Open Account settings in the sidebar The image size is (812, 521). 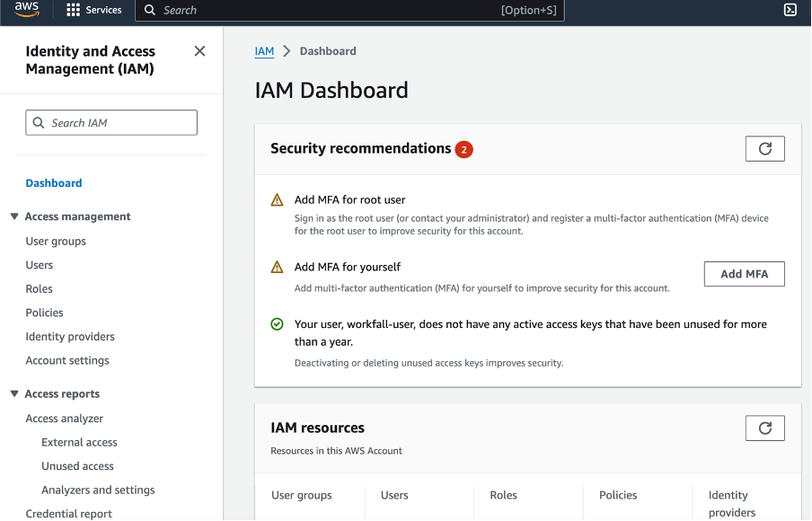click(67, 360)
